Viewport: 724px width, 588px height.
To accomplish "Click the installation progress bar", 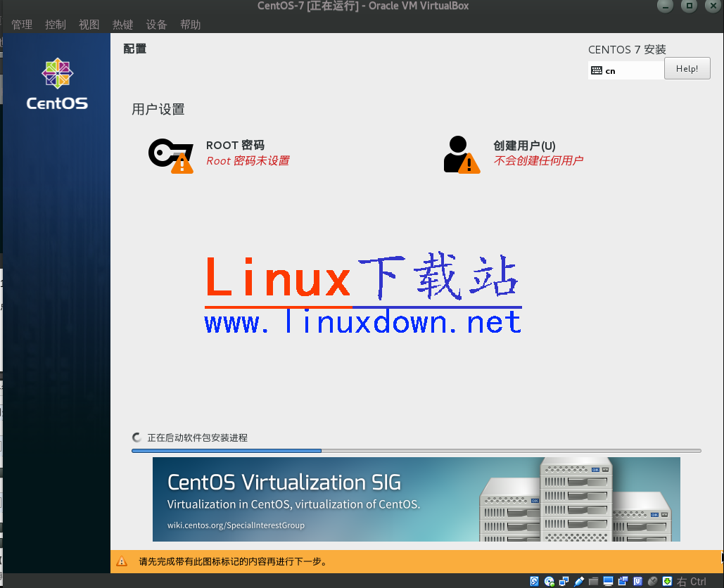I will (x=416, y=450).
